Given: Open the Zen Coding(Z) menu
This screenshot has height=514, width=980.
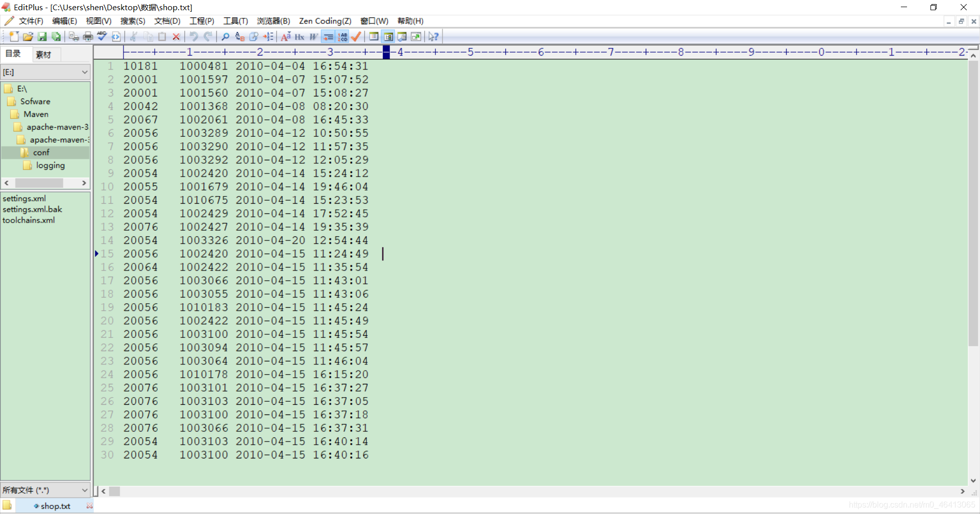Looking at the screenshot, I should coord(325,21).
